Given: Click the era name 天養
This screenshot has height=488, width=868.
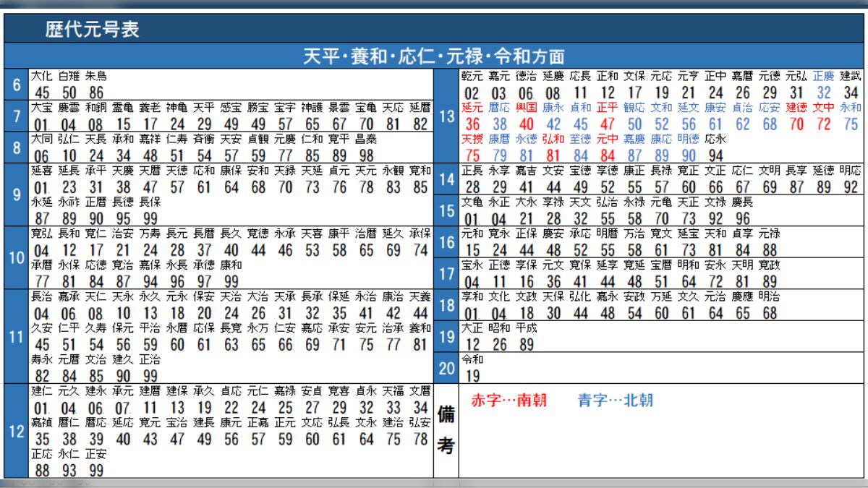Looking at the screenshot, I should pyautogui.click(x=420, y=296).
